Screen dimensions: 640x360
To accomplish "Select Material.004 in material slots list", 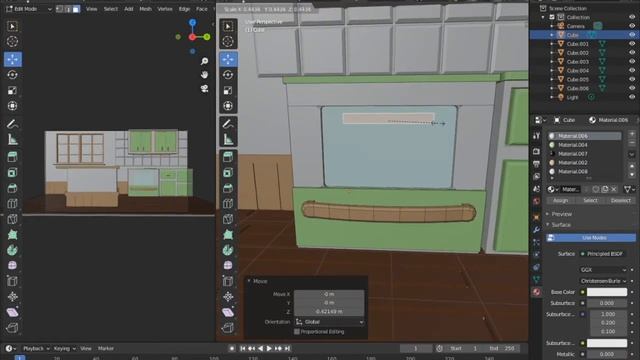I will 584,145.
